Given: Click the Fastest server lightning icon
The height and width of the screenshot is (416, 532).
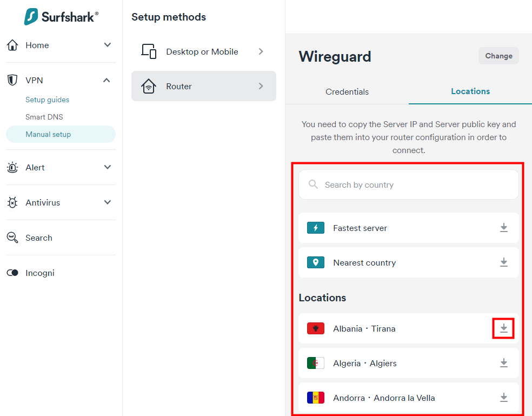Looking at the screenshot, I should point(316,228).
